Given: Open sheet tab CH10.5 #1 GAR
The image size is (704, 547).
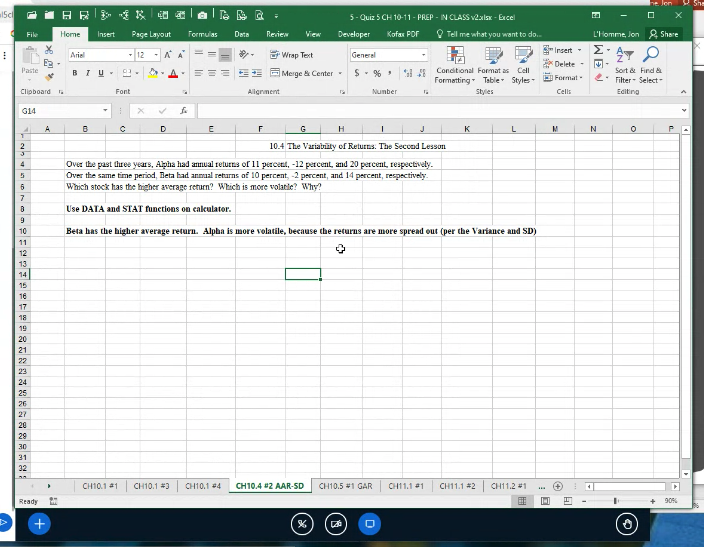Looking at the screenshot, I should coord(345,486).
